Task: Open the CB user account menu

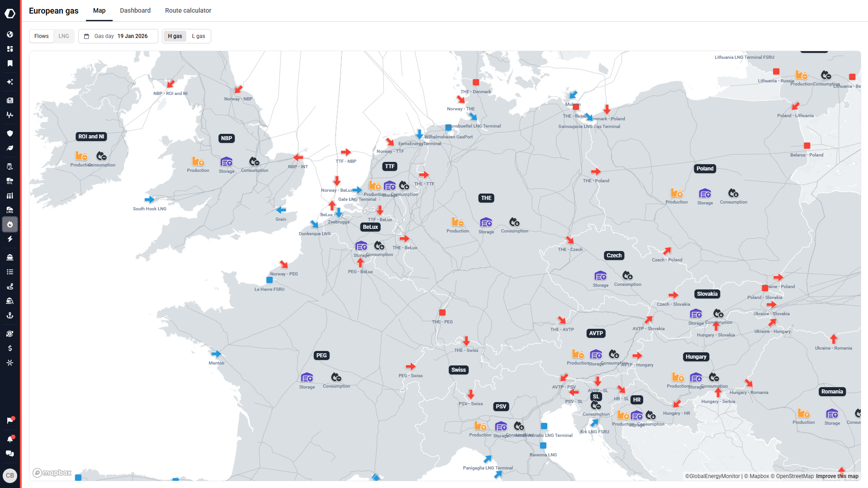Action: point(10,475)
